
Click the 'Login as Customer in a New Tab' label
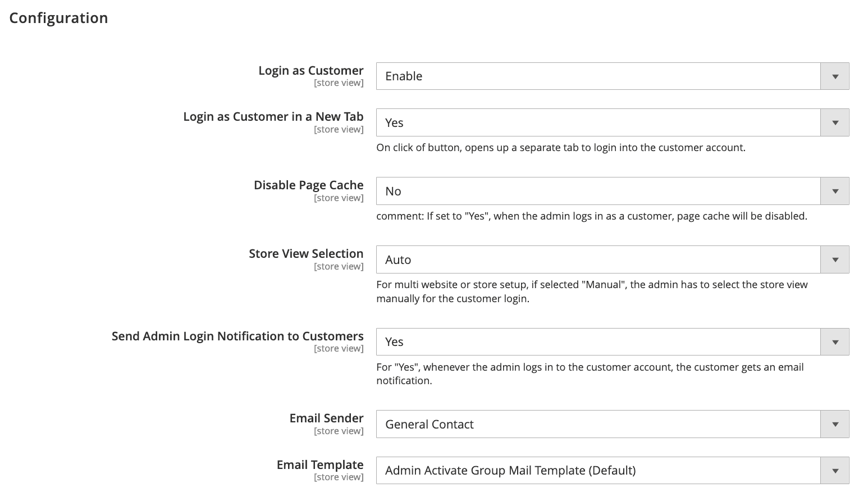point(273,117)
